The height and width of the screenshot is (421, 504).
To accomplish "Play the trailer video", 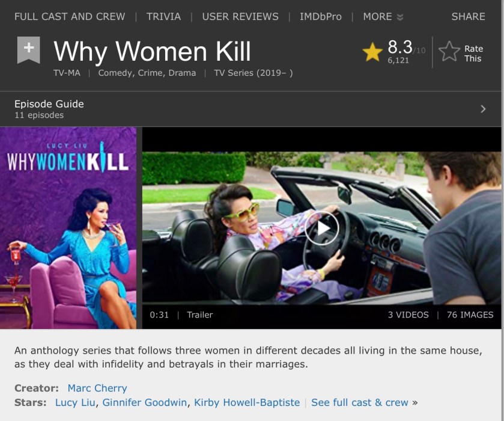I will (321, 228).
